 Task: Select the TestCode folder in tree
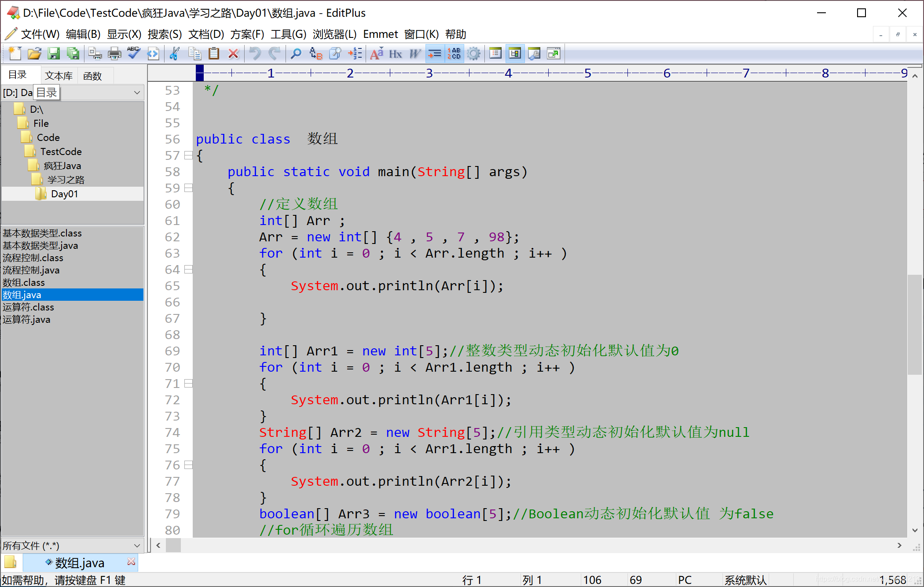(61, 151)
